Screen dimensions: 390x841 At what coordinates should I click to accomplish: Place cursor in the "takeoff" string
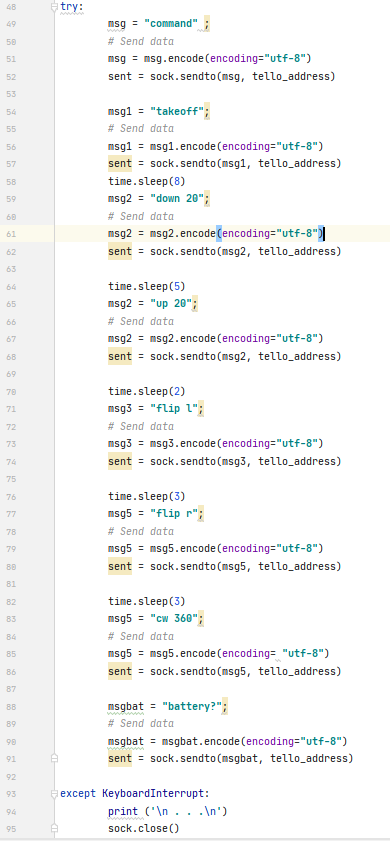pos(177,112)
